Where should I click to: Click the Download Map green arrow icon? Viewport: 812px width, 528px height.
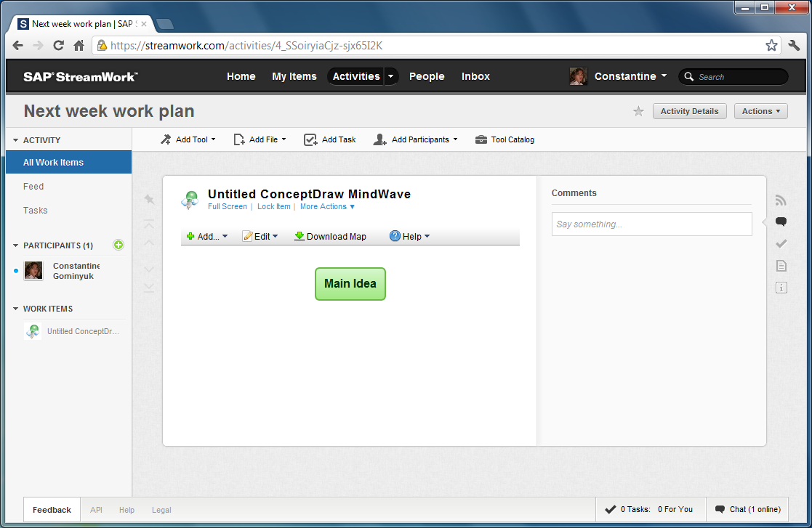tap(299, 236)
